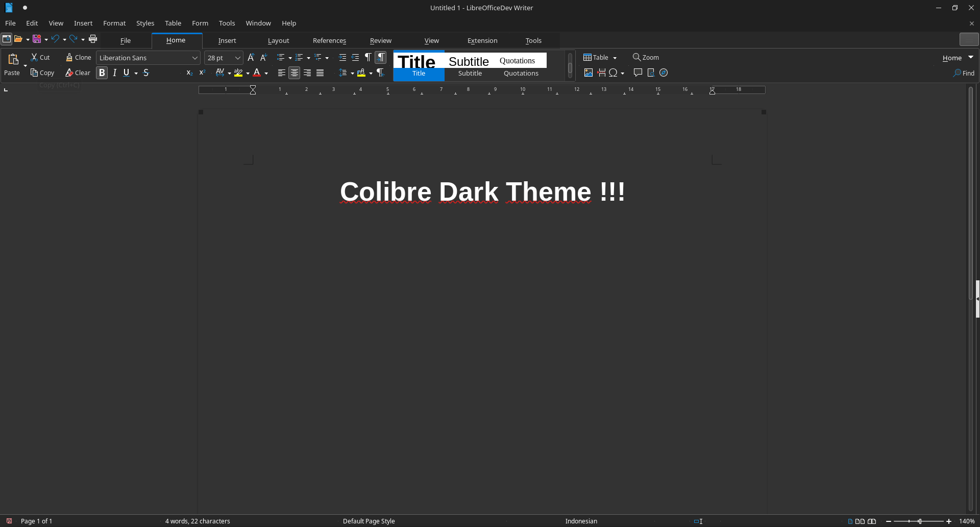Toggle Italic formatting
Image resolution: width=980 pixels, height=527 pixels.
[x=115, y=73]
